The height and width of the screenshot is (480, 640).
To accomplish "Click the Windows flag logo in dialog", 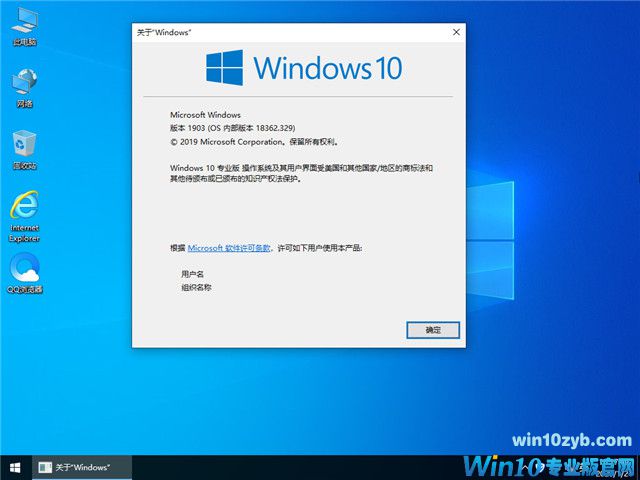I will 224,68.
